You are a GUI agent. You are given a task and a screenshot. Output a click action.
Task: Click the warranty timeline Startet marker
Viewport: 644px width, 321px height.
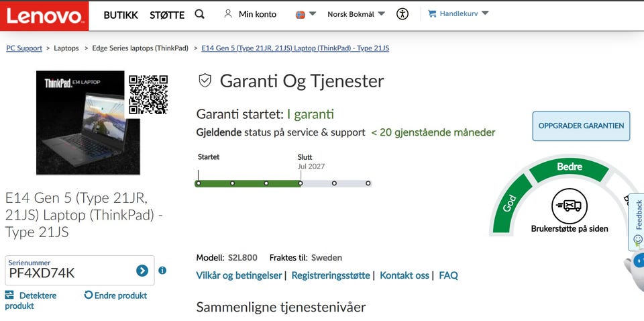[199, 183]
